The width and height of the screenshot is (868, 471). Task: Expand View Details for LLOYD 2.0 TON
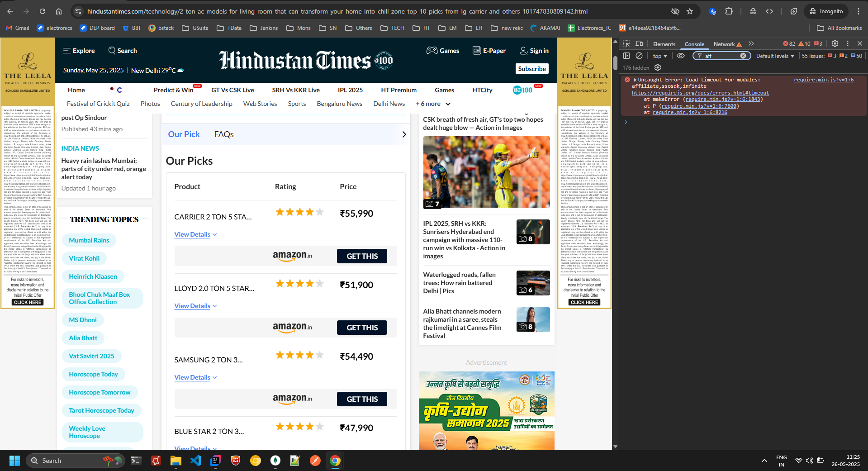195,306
